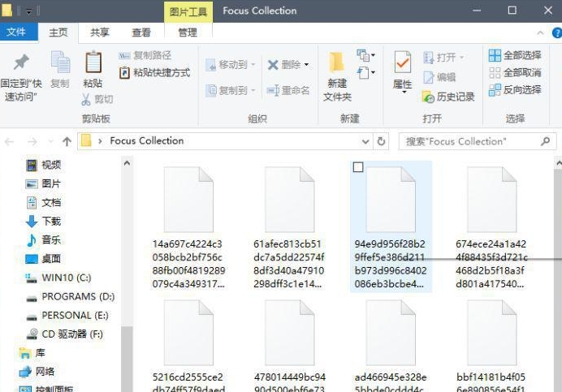This screenshot has width=562, height=392.
Task: Tick the checkbox on file 94e9d956f28b2
Action: pyautogui.click(x=358, y=167)
